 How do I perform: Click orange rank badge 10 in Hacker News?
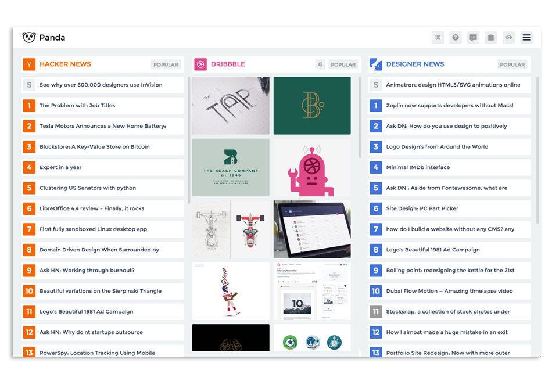(x=29, y=291)
